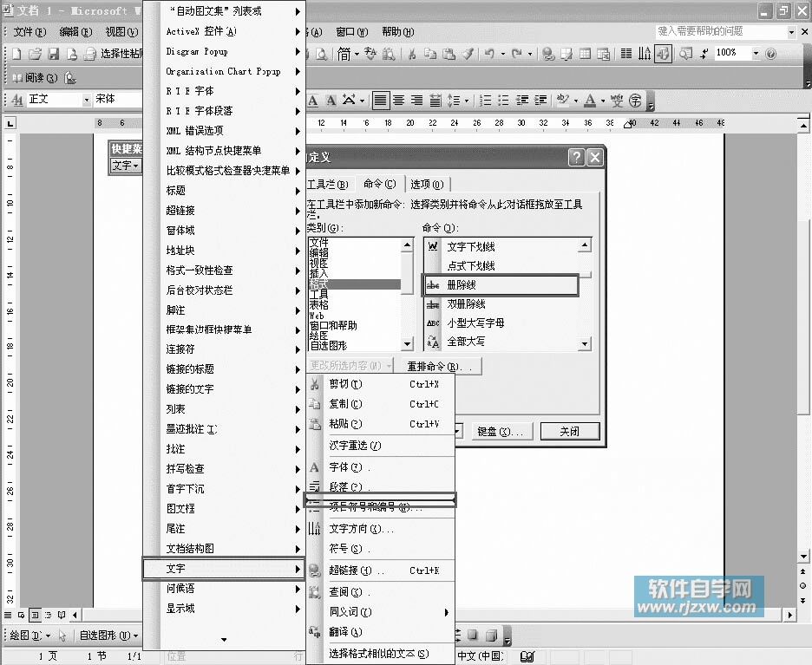This screenshot has height=665, width=812.
Task: Click the 阅读 reading layout button
Action: pyautogui.click(x=35, y=78)
